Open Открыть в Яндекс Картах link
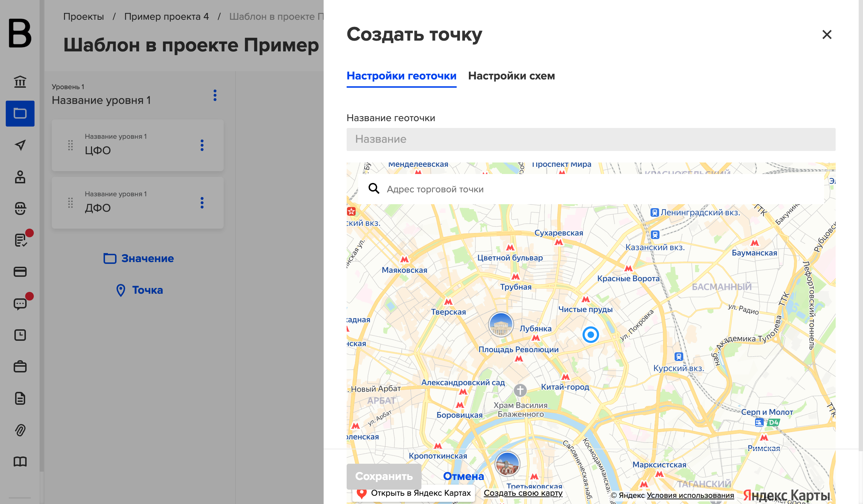 click(414, 493)
